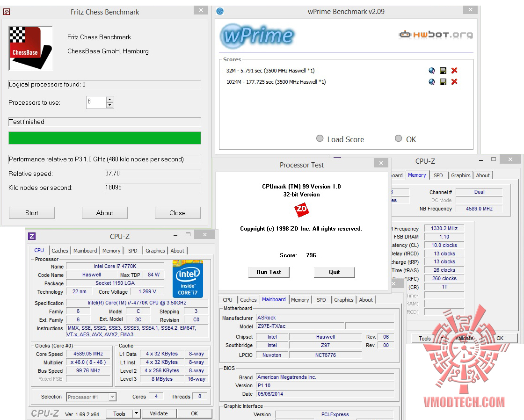Open Graphics tab in Memory CPU-Z window
Viewport: 524px width, 420px height.
pos(460,175)
